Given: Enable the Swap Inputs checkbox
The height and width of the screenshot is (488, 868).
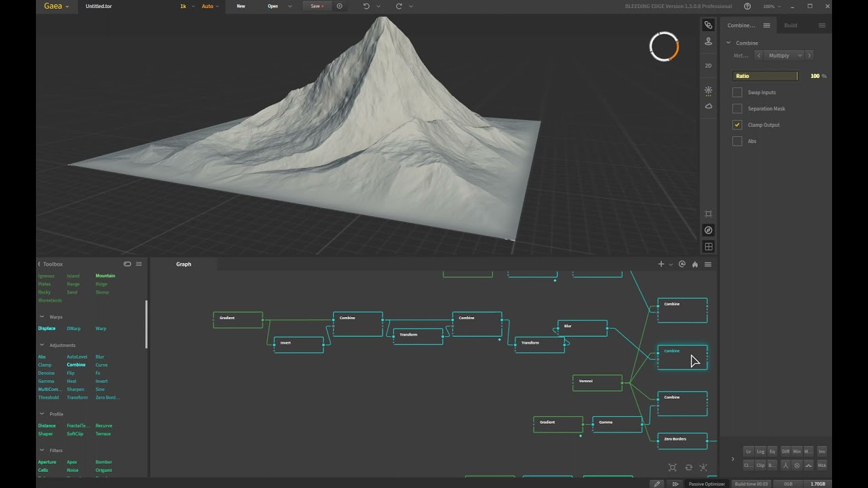Looking at the screenshot, I should pos(737,92).
